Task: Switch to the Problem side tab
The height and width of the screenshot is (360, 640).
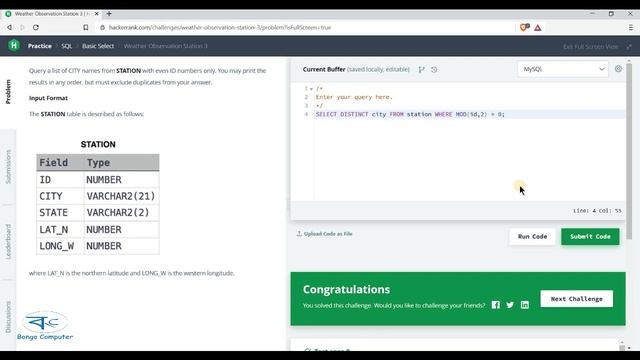Action: (x=8, y=91)
